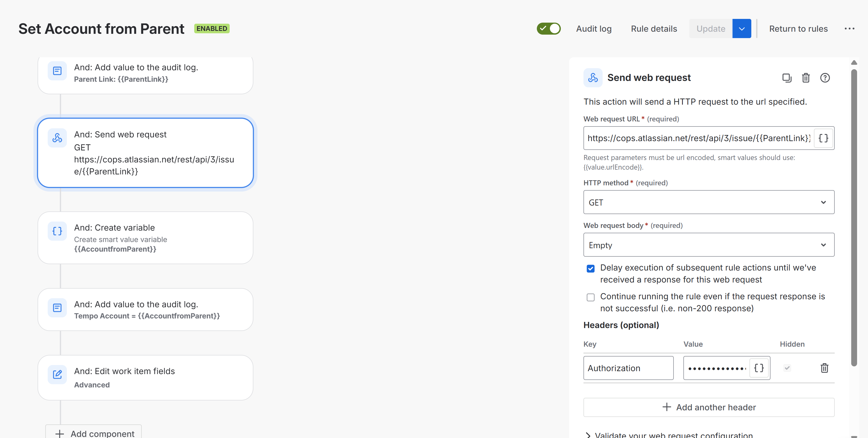Click Add another header button
The height and width of the screenshot is (438, 868).
pos(709,407)
